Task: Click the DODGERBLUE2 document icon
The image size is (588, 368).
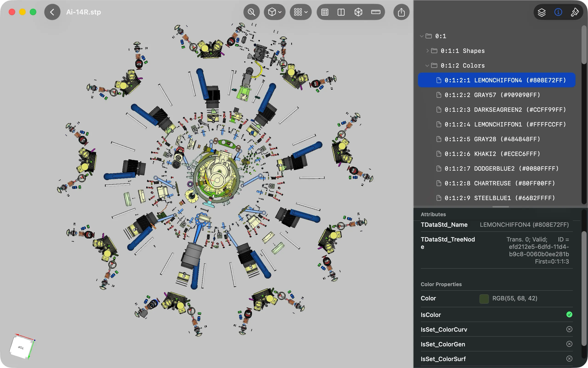Action: pyautogui.click(x=439, y=169)
